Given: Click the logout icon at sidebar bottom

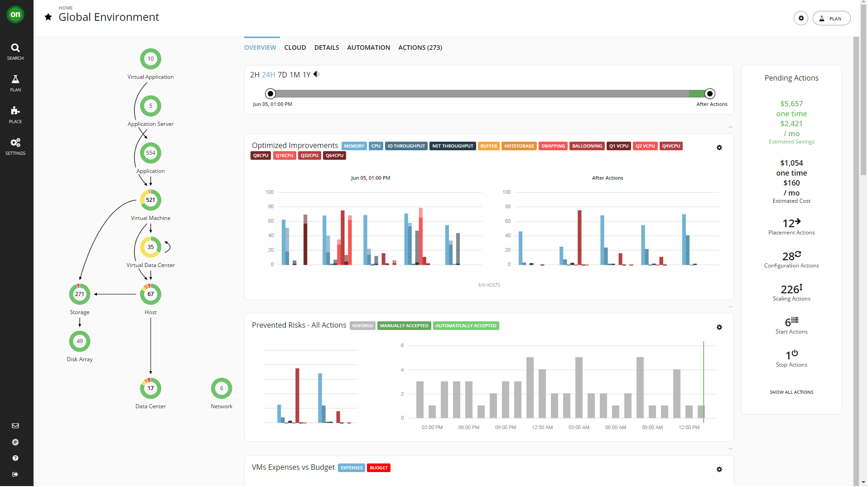Looking at the screenshot, I should pos(15,474).
